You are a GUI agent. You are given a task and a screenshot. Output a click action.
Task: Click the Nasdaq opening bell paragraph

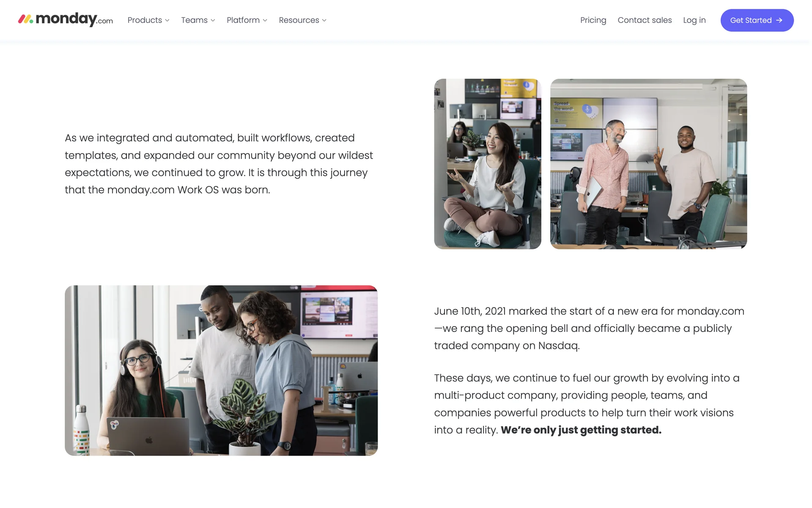click(589, 328)
